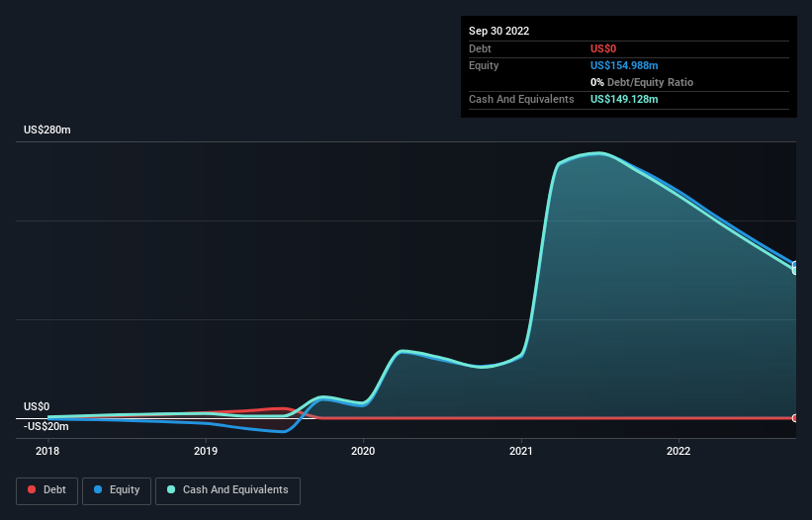
Task: Click the Equity row label in tooltip
Action: pos(484,65)
